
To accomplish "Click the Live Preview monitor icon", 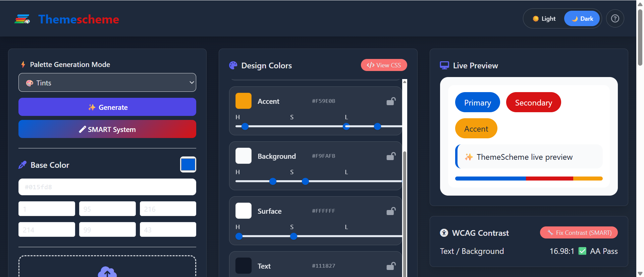I will coord(444,65).
